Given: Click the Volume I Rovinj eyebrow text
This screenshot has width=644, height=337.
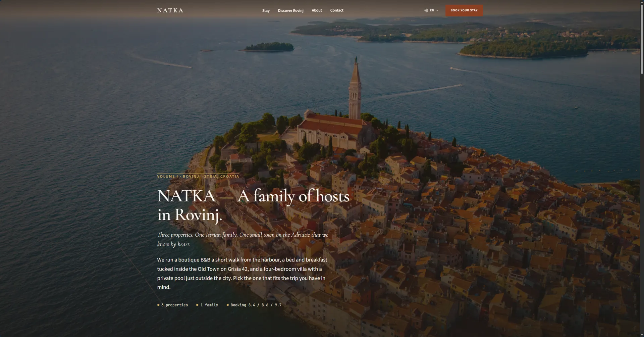Looking at the screenshot, I should point(198,176).
